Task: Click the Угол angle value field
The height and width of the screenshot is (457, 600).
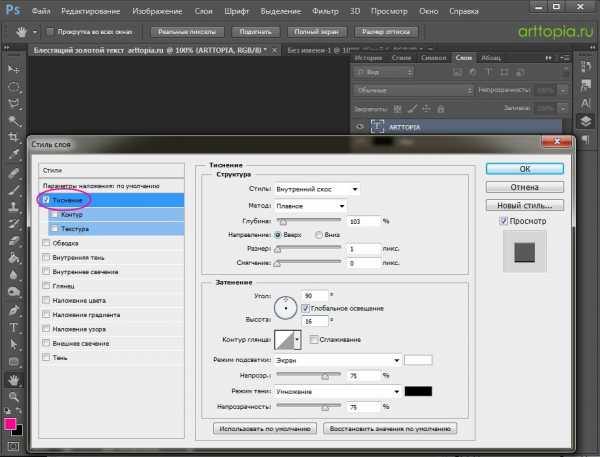Action: (315, 296)
